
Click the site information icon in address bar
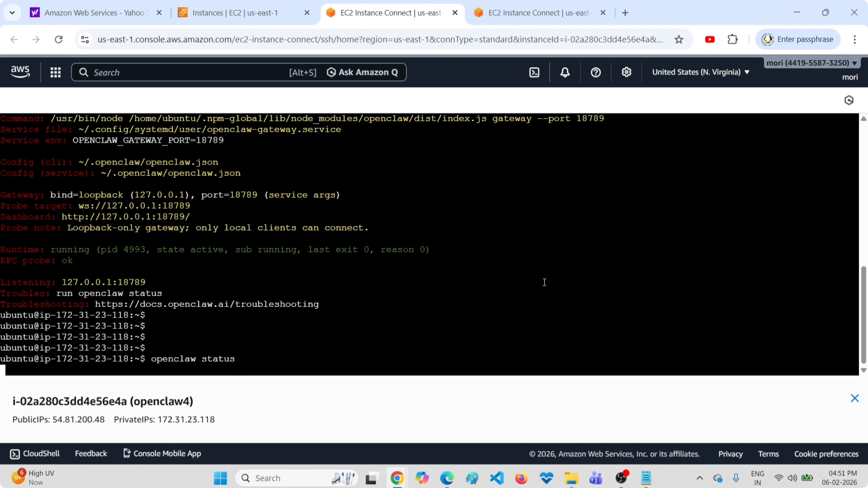point(85,39)
